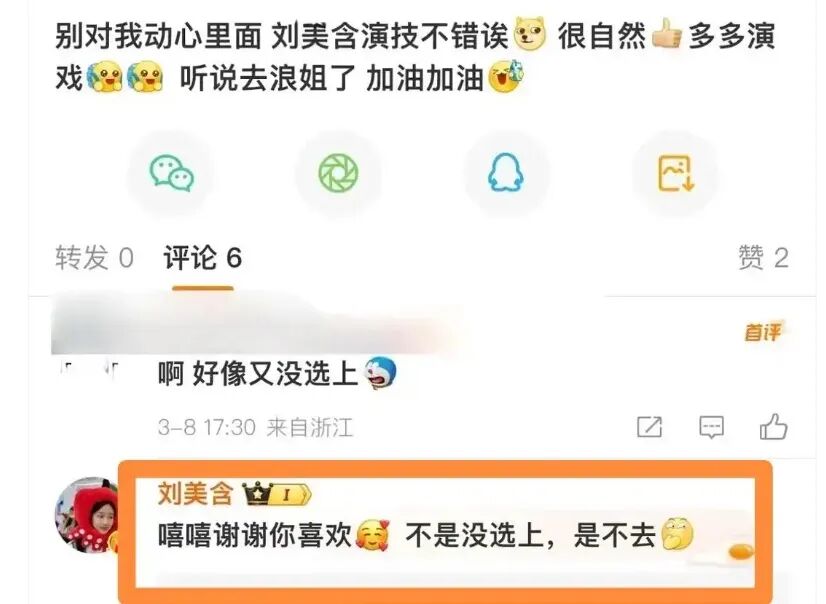Select the 评论 6 tab
826x604 pixels.
202,258
